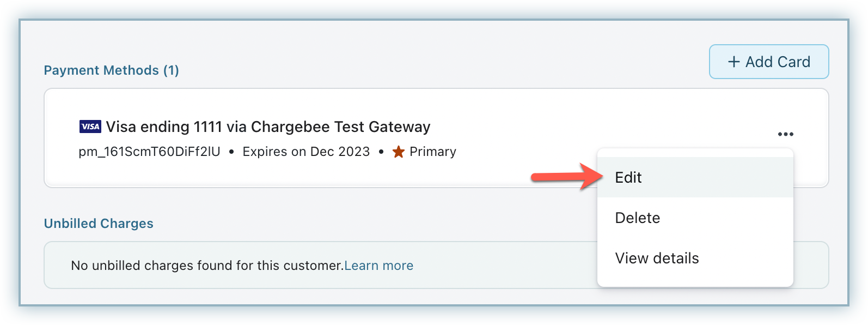Screen dimensions: 868x325
Task: Click the Expires on Dec 2023 text
Action: tap(306, 152)
